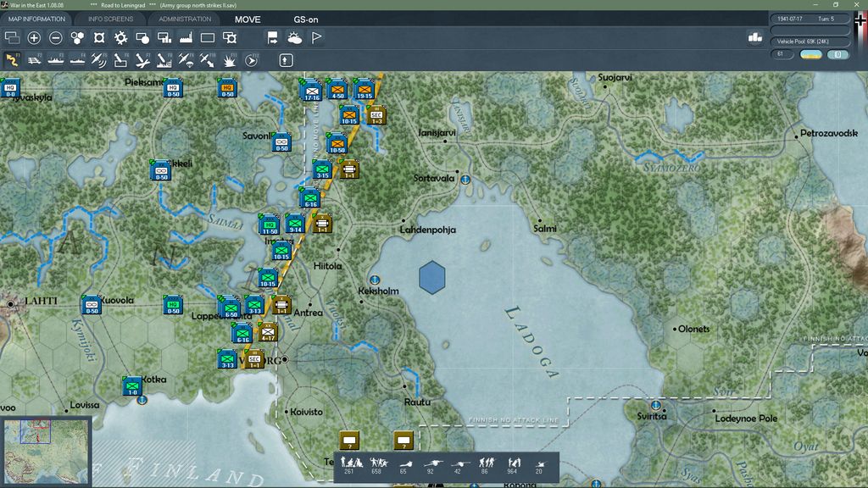Click the pennant flag toolbar icon
868x488 pixels.
point(316,37)
